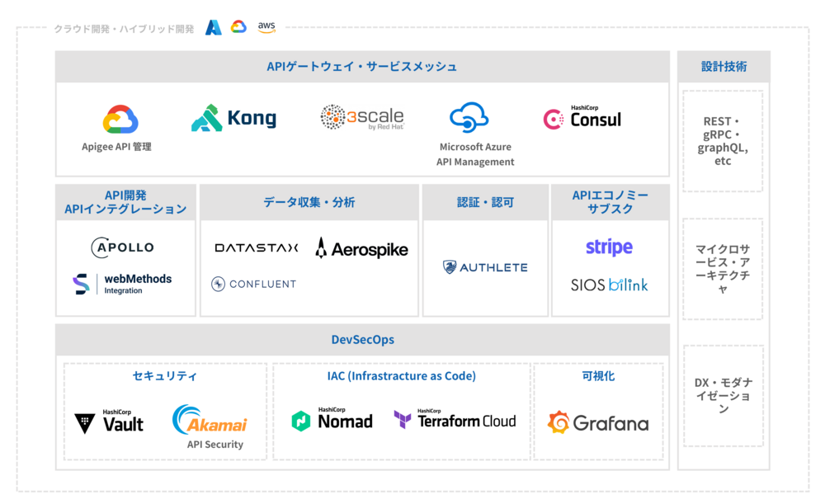The width and height of the screenshot is (825, 504).
Task: Click the Apollo logo
Action: [123, 247]
